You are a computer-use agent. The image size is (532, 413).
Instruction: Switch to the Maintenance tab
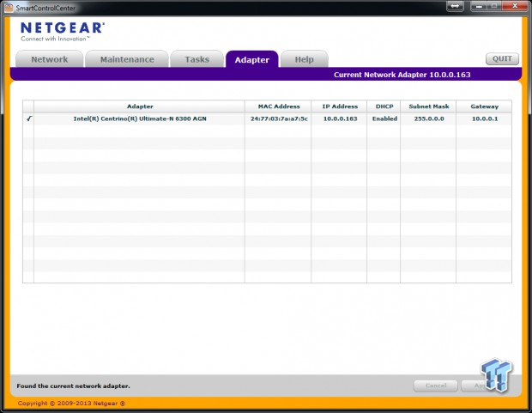click(127, 59)
